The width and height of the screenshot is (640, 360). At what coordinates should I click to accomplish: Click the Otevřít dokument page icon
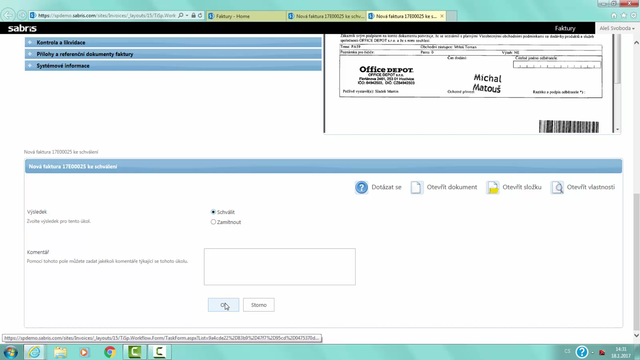click(416, 187)
